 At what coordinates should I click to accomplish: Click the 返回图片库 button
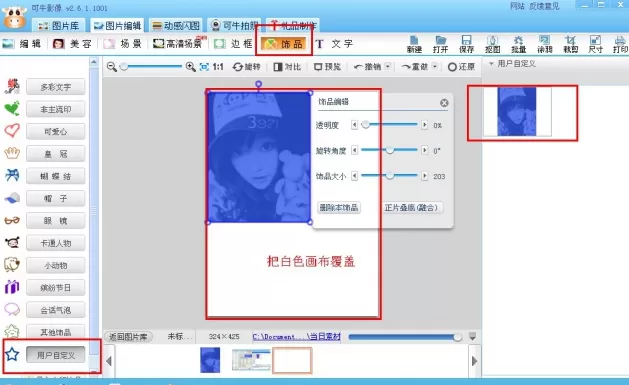128,336
